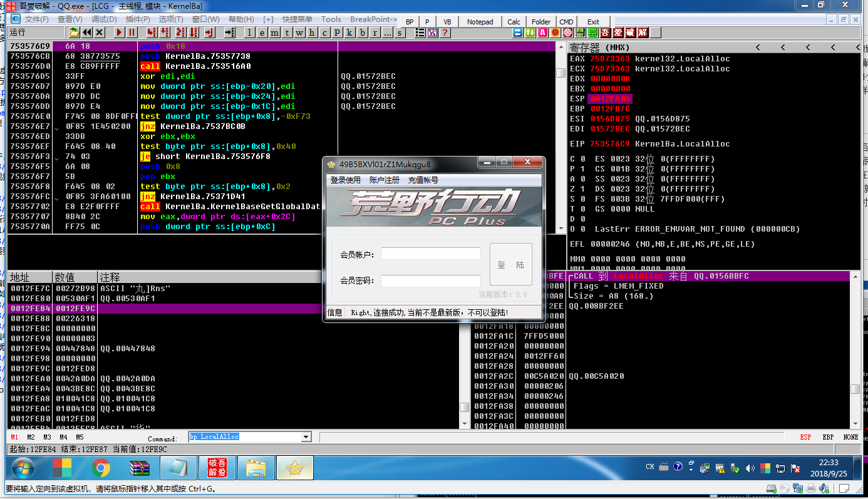Switch the dump pane to M3
The height and width of the screenshot is (499, 868).
click(47, 437)
